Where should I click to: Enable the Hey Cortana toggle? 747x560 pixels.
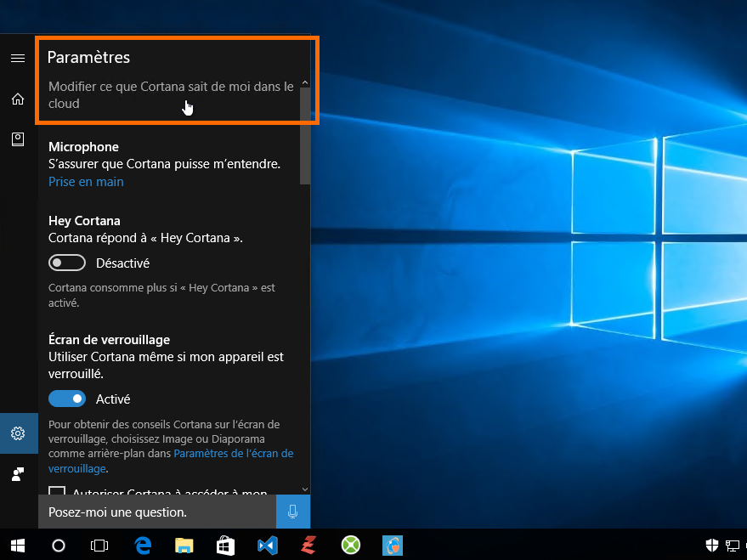pos(67,262)
